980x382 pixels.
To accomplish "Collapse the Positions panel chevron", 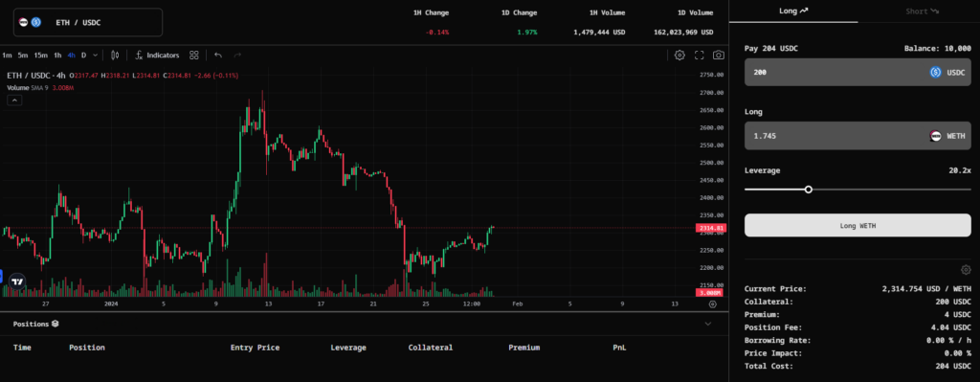I will click(x=707, y=324).
